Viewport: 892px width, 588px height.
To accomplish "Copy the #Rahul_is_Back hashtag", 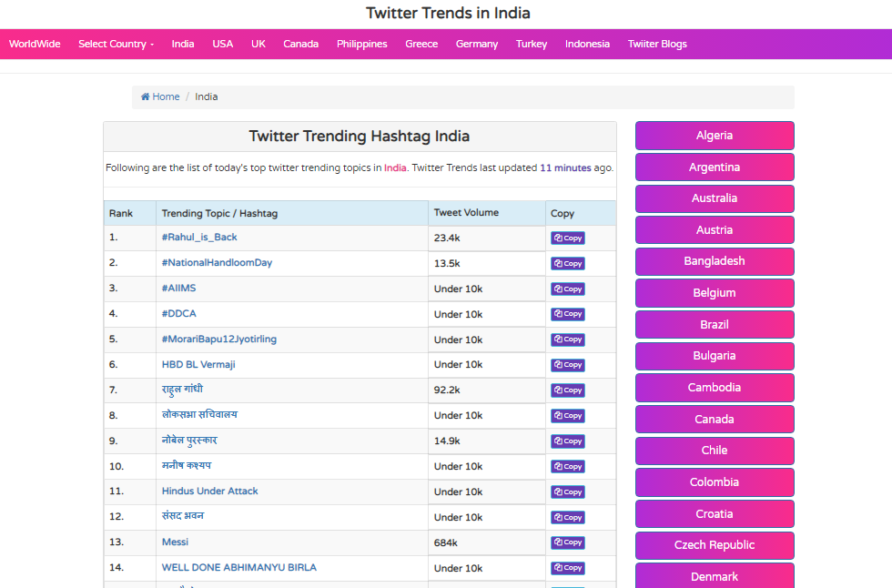I will coord(568,238).
